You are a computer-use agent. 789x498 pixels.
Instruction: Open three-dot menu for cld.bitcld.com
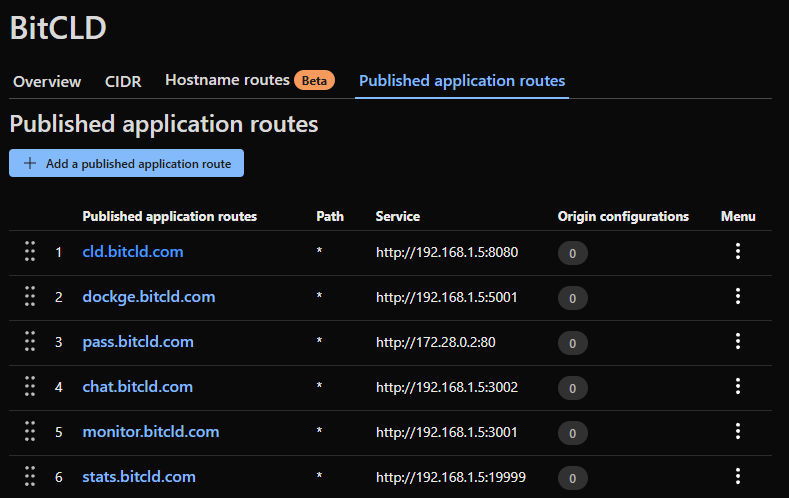(x=738, y=252)
